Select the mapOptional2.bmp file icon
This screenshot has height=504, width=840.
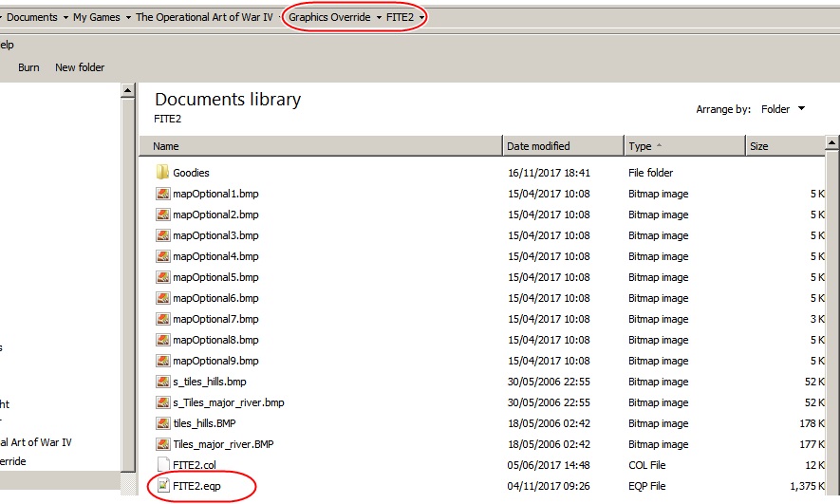click(x=163, y=215)
